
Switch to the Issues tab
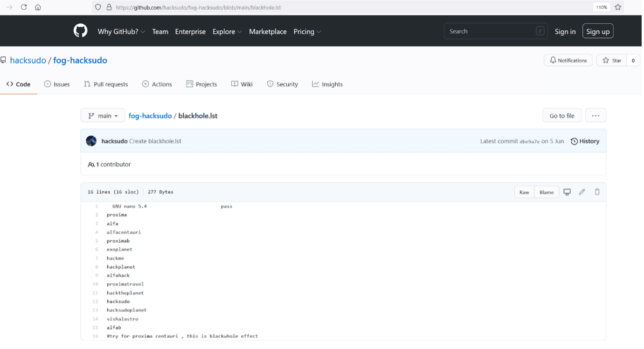57,84
